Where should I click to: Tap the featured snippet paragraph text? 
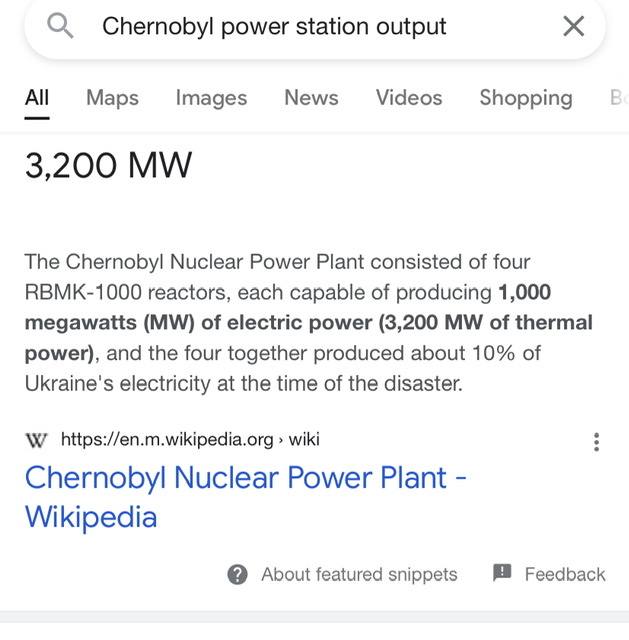[309, 322]
